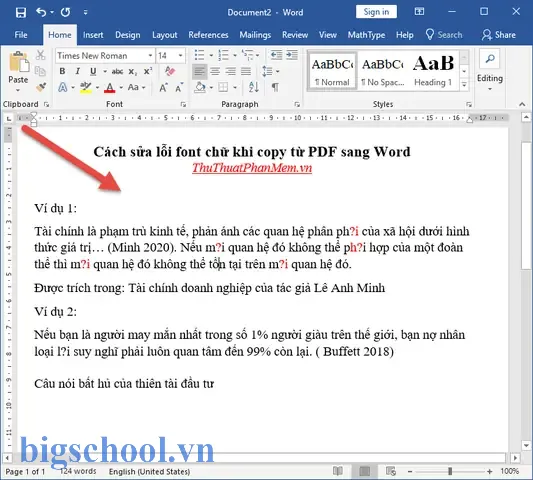This screenshot has width=533, height=480.
Task: Undo the last action
Action: 41,13
